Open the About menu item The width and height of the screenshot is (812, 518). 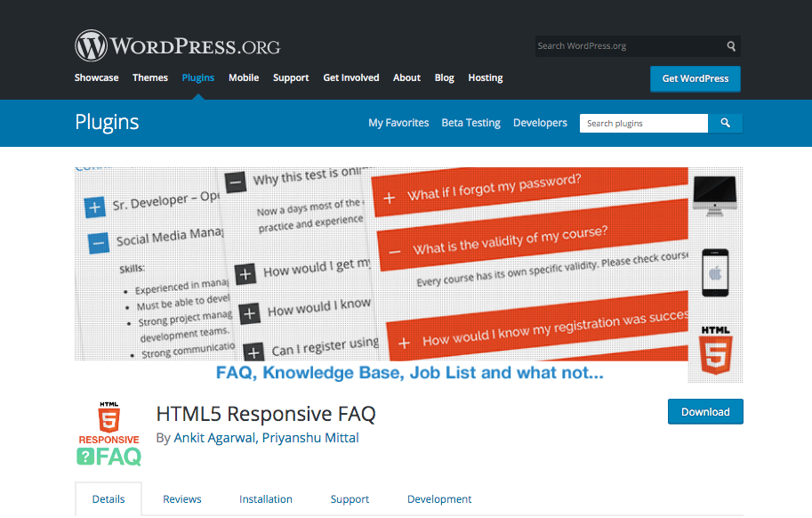point(406,77)
